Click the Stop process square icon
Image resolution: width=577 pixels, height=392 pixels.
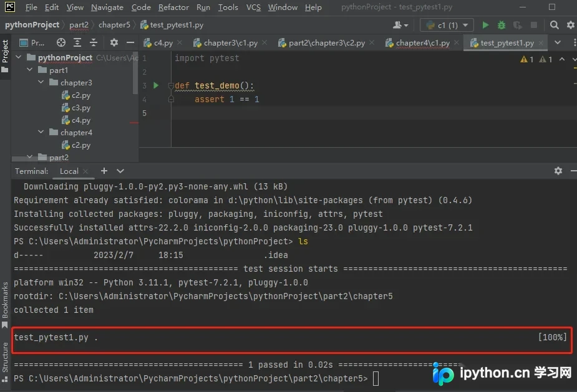coord(533,25)
